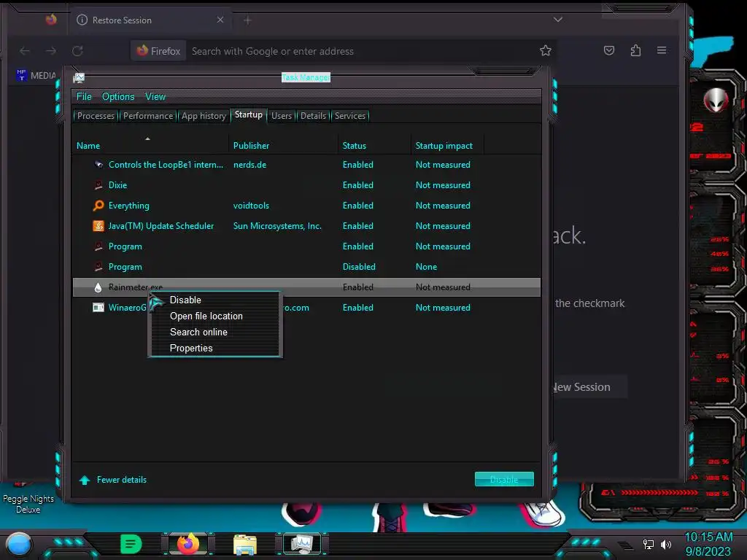Viewport: 747px width, 560px height.
Task: Click the voidtools publisher cell
Action: click(x=251, y=206)
